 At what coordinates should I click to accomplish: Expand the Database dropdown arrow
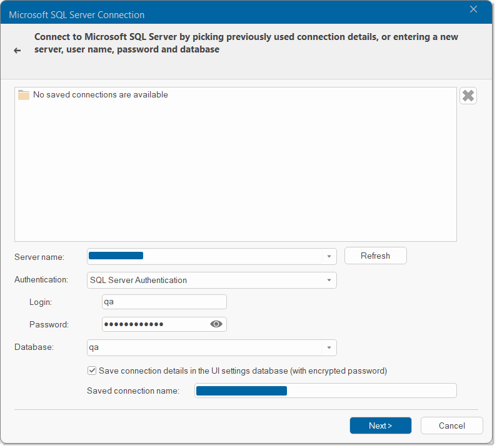coord(330,349)
